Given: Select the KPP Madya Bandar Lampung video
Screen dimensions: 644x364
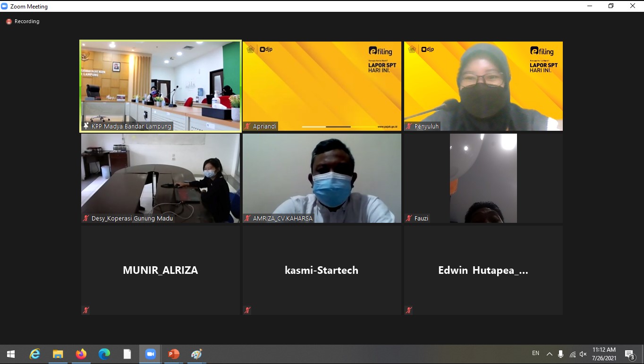Looking at the screenshot, I should 161,86.
